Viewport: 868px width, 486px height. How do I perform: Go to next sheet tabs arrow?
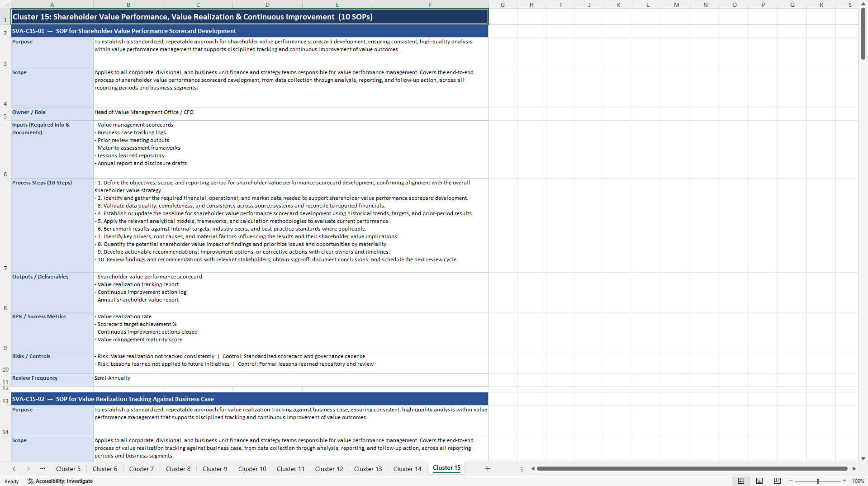28,469
